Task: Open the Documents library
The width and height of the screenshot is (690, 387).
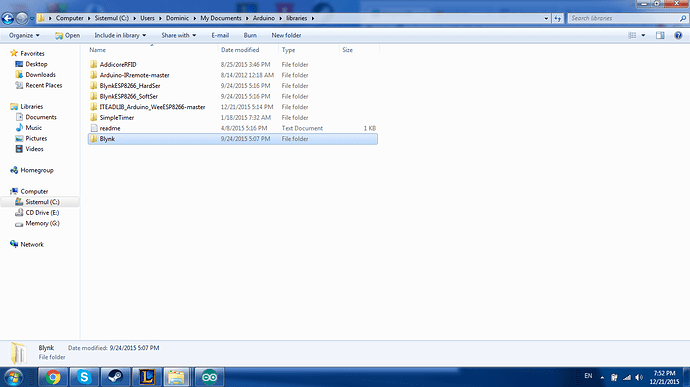Action: point(41,117)
